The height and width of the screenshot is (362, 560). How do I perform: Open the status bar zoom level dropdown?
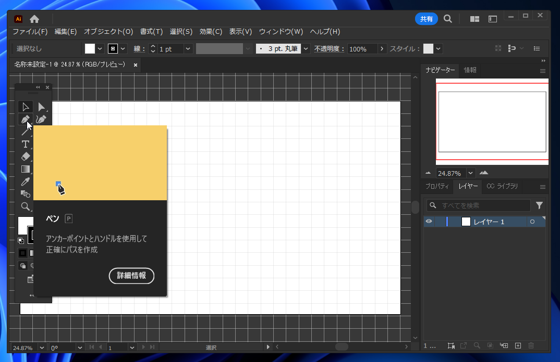click(42, 347)
